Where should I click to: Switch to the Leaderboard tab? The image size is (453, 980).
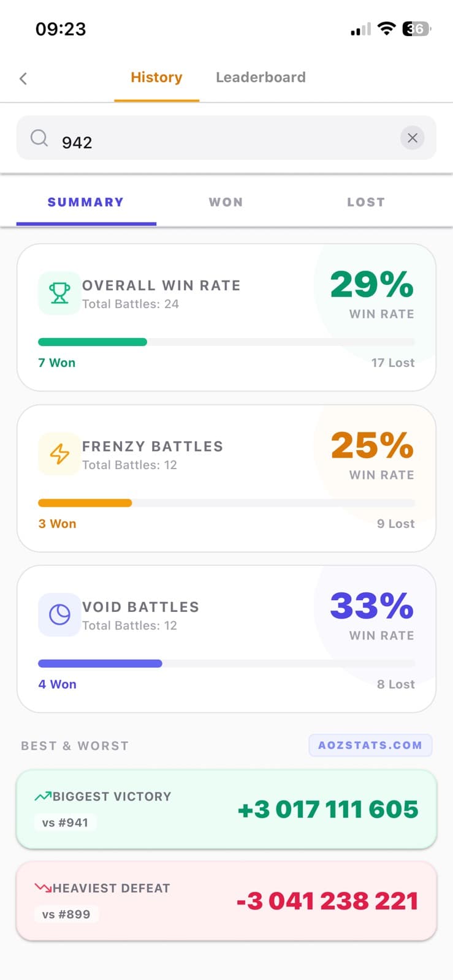261,78
